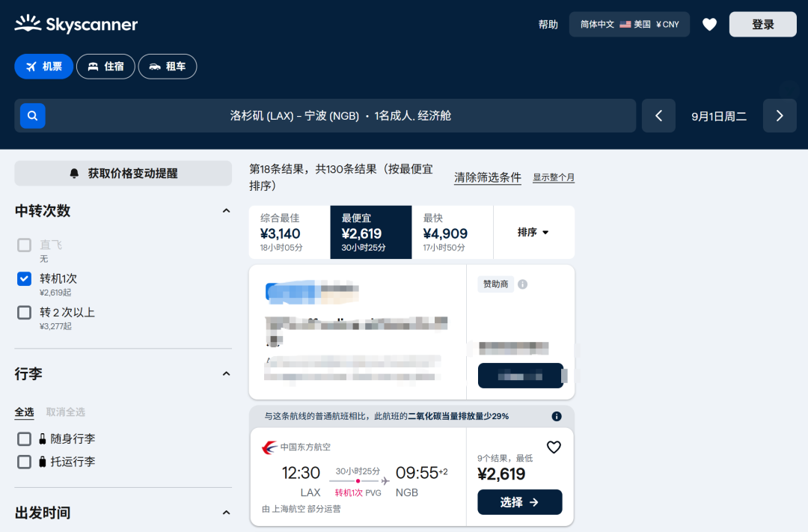
Task: Click arrival time 09:55+2
Action: click(x=421, y=473)
